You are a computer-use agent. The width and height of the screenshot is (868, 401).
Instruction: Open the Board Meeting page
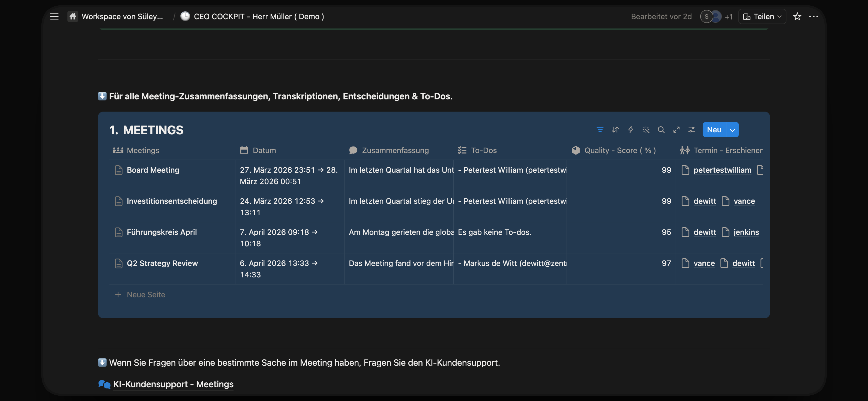[153, 170]
